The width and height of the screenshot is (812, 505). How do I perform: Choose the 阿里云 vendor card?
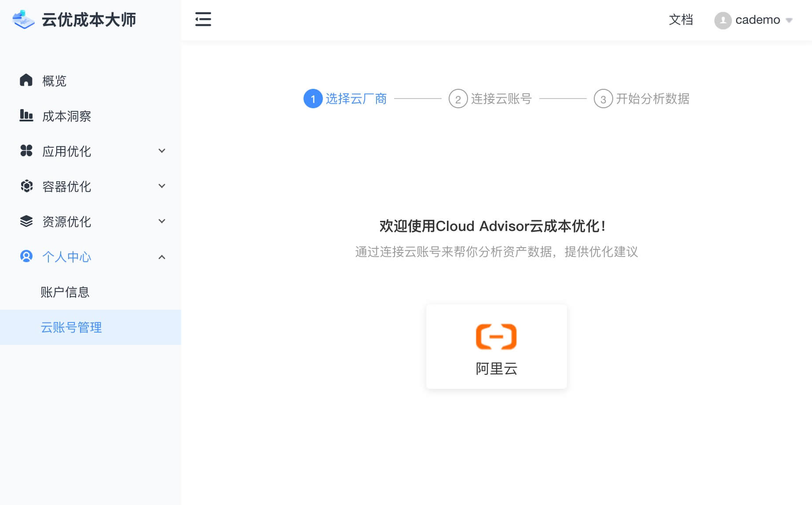coord(496,347)
